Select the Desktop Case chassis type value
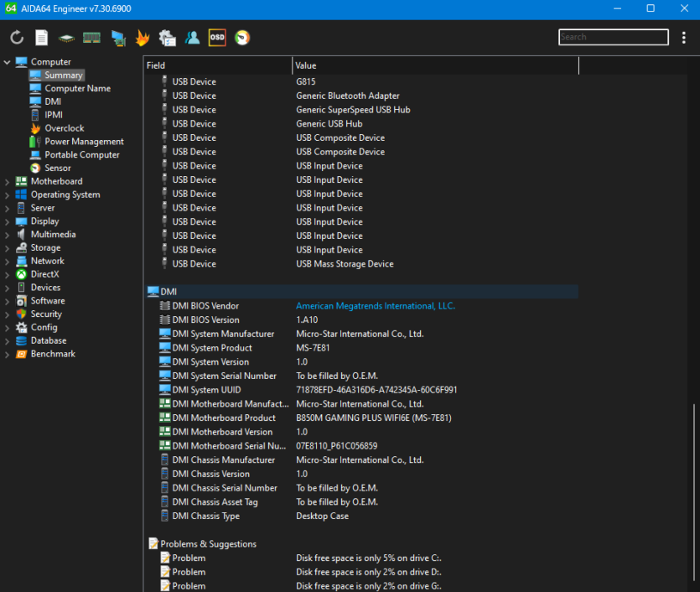 pyautogui.click(x=322, y=516)
